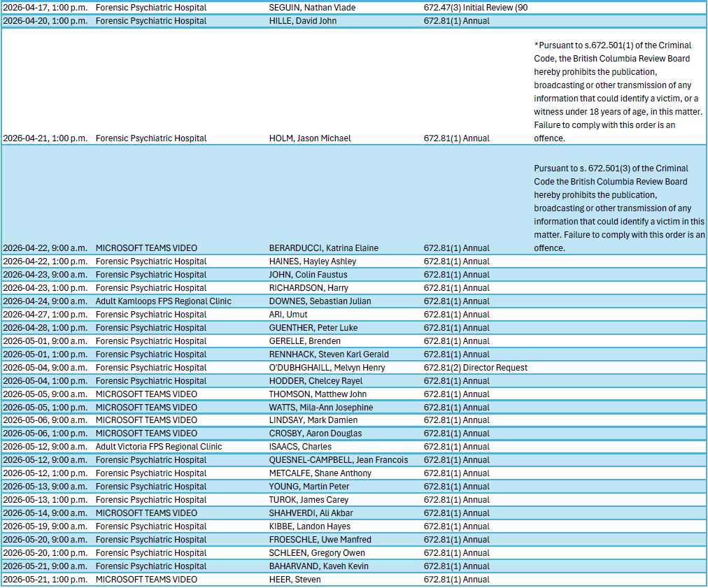The width and height of the screenshot is (708, 588).
Task: Select the QUESNEL-CAMPBELL, Jean Francois cell
Action: [x=339, y=460]
